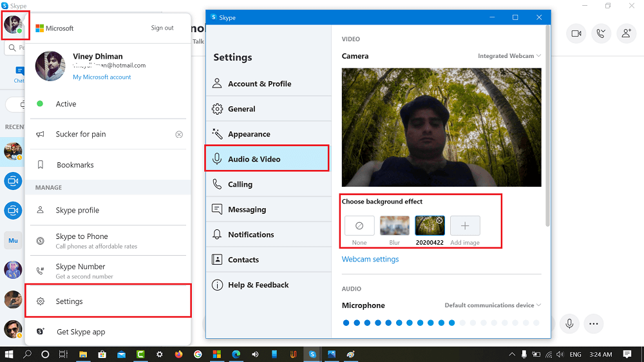Open the Skype icon in the taskbar

click(x=312, y=354)
